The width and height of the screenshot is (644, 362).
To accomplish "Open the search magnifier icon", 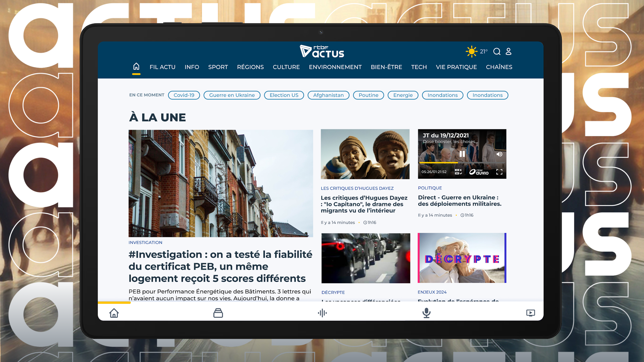I will tap(497, 52).
